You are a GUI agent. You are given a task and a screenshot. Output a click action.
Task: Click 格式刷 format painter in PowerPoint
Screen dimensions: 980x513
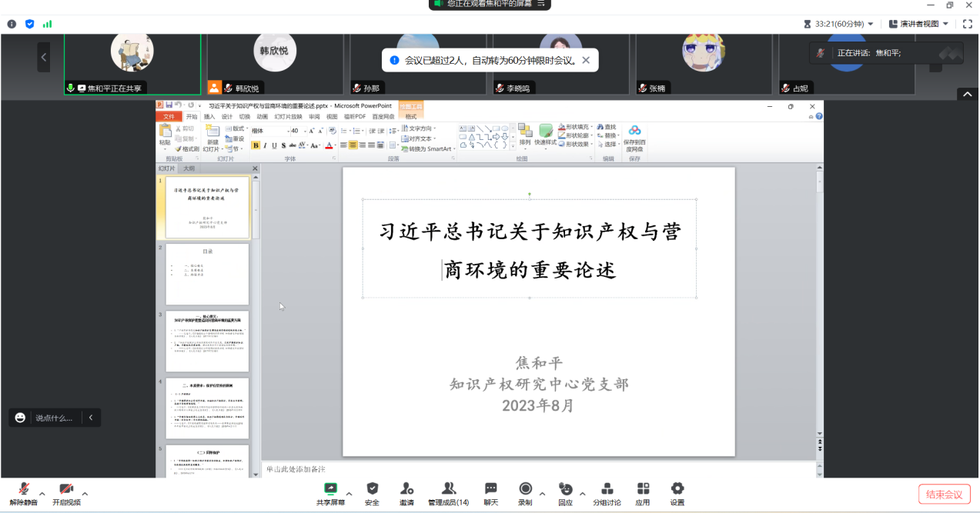pyautogui.click(x=186, y=149)
